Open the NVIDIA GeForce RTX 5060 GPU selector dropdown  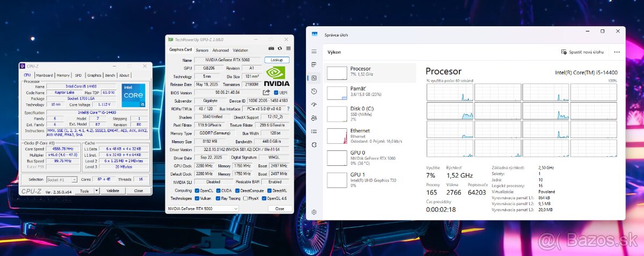[x=203, y=208]
